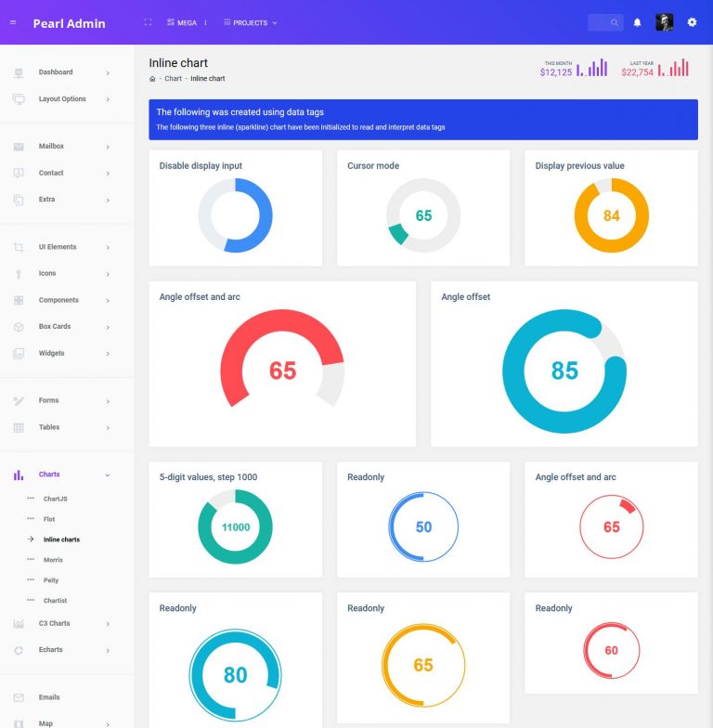Expand the C3 Charts chevron
This screenshot has height=728, width=713.
(x=108, y=624)
